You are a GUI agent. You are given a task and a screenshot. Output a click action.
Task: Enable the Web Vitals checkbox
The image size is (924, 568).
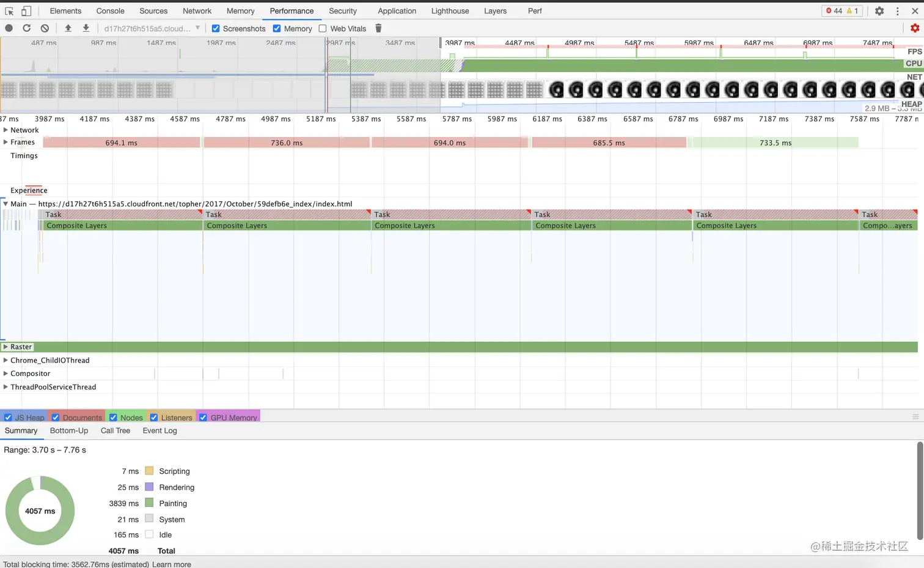[323, 28]
